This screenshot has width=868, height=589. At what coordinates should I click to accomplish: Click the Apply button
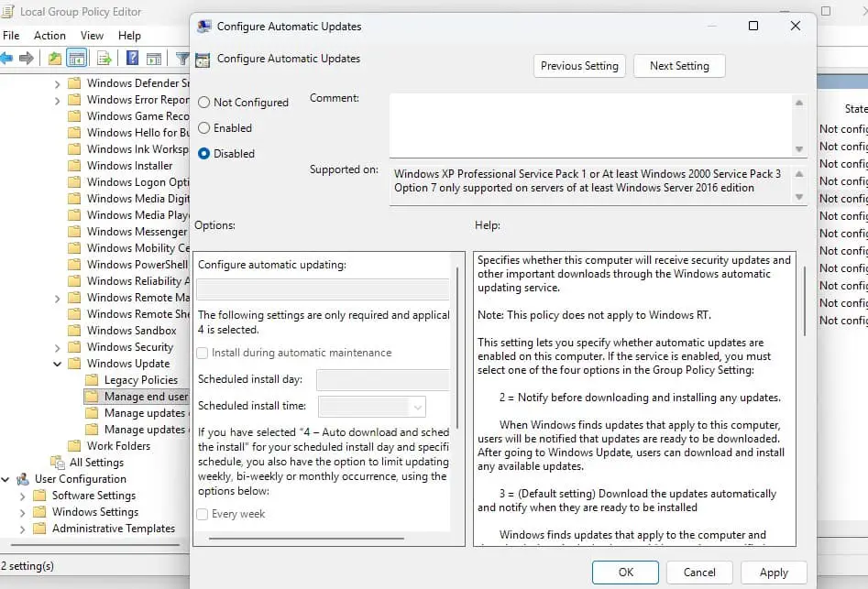pos(773,573)
